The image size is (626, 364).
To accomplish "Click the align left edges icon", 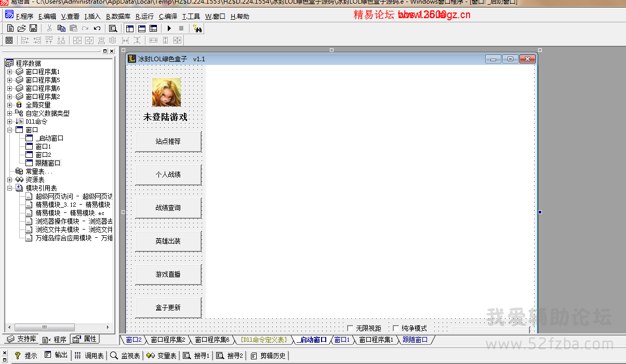I will pos(25,40).
